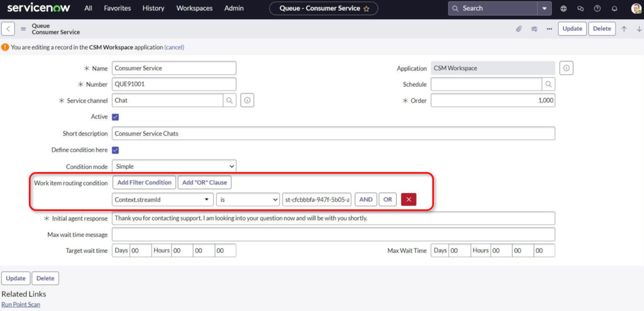This screenshot has width=644, height=311.
Task: Open the Favorites menu
Action: pos(117,8)
